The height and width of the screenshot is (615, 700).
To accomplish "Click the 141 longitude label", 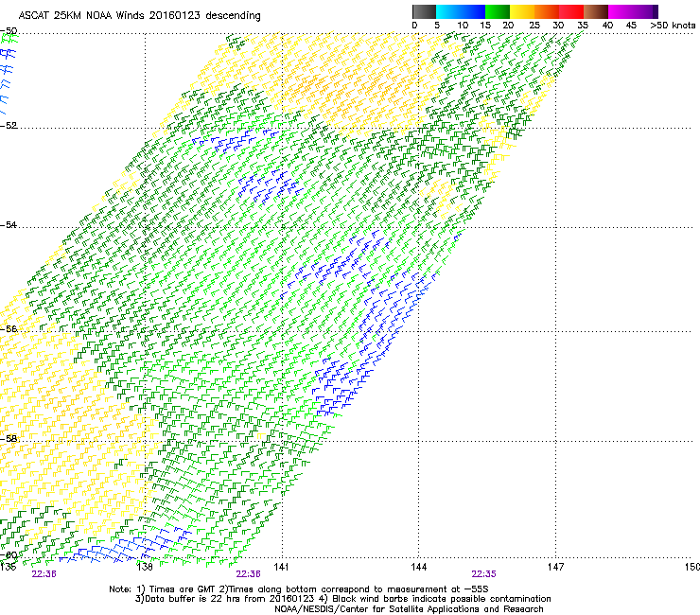I will (281, 567).
